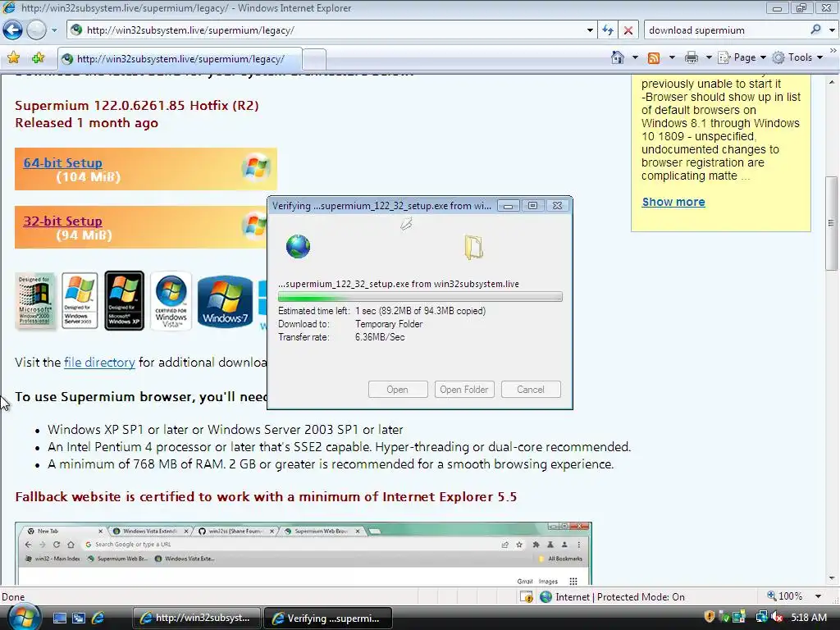The width and height of the screenshot is (840, 630).
Task: Click the Windows 7 badge
Action: click(225, 302)
